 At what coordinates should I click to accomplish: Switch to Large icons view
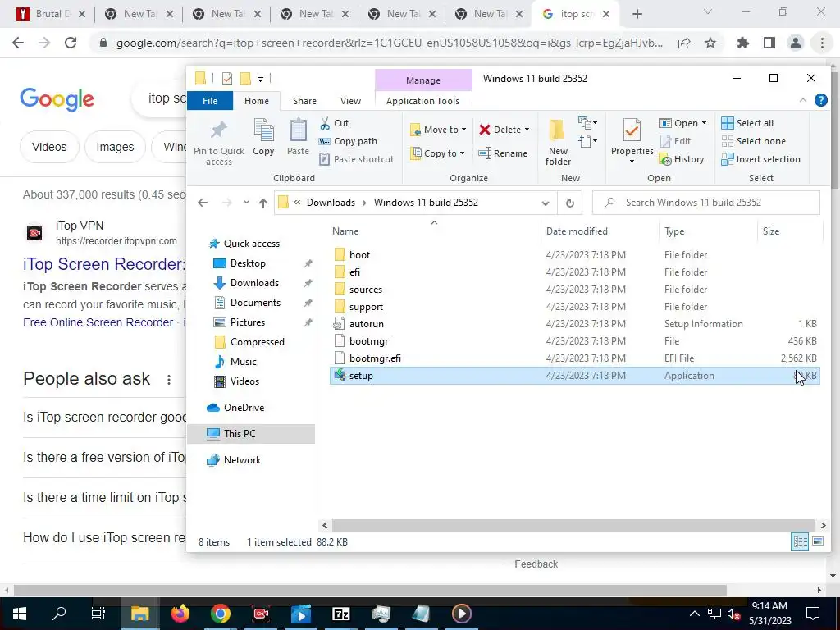[x=818, y=541]
